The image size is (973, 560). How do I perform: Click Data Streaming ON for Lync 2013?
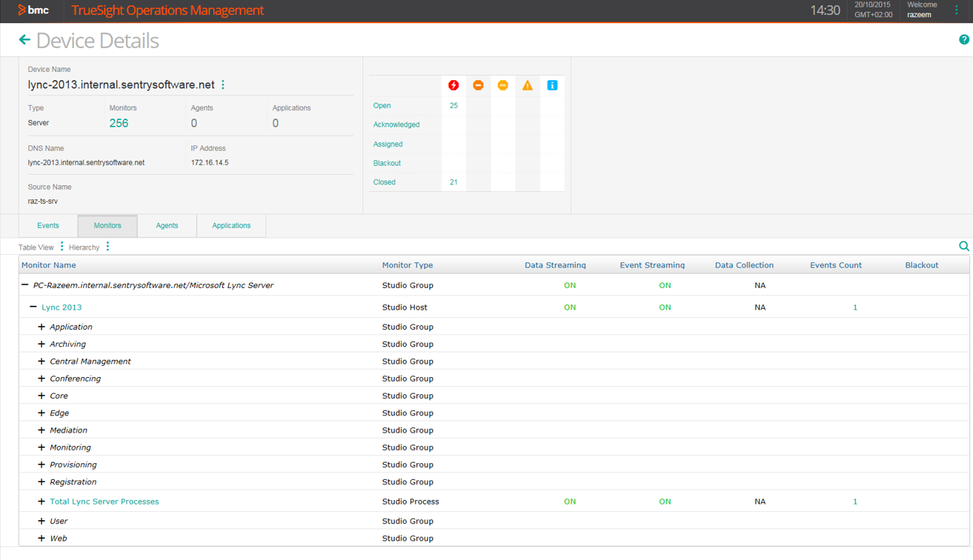point(570,307)
